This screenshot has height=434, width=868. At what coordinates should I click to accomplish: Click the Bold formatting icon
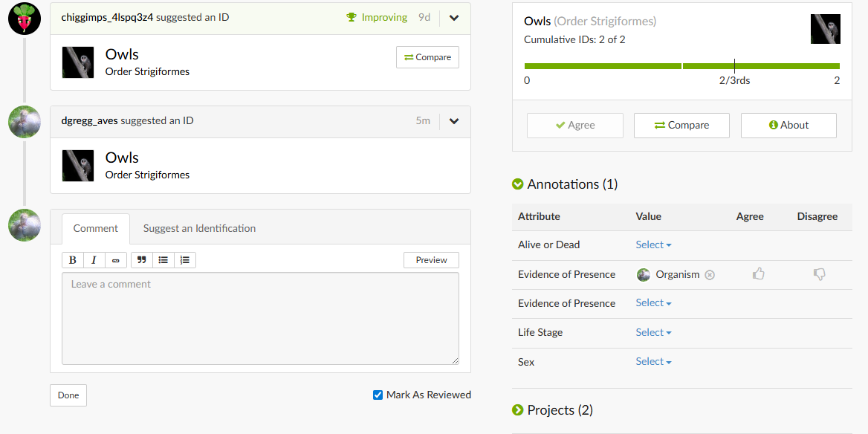click(x=73, y=260)
